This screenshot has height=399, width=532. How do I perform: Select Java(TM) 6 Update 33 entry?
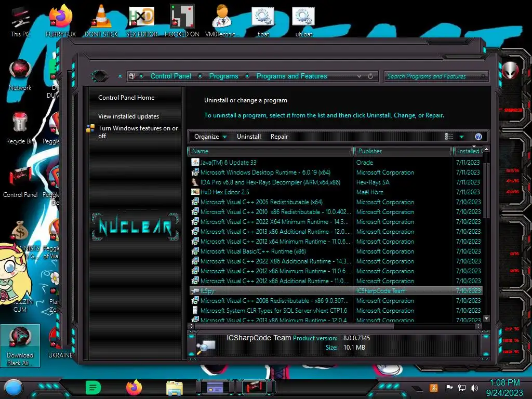tap(336, 163)
